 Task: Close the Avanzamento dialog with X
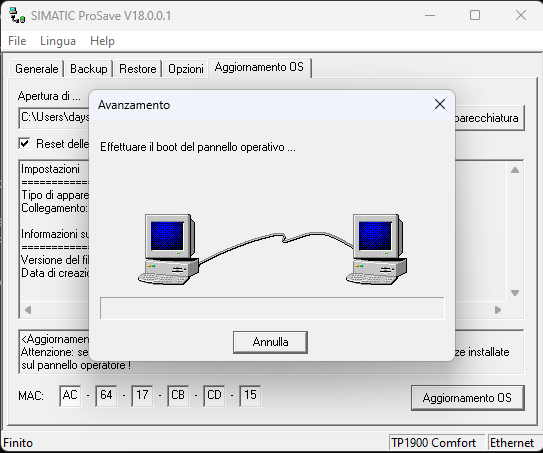click(440, 104)
